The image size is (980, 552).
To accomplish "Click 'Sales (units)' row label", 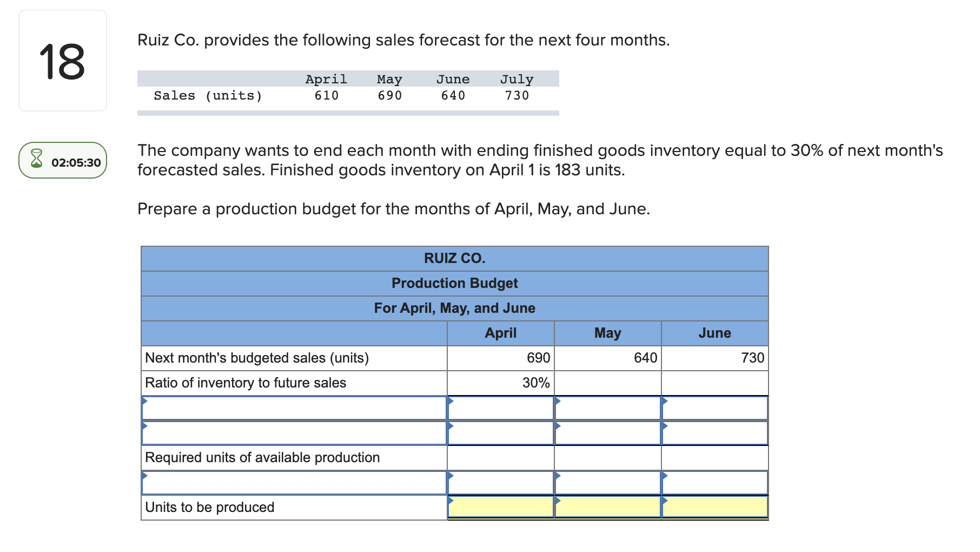I will click(208, 96).
